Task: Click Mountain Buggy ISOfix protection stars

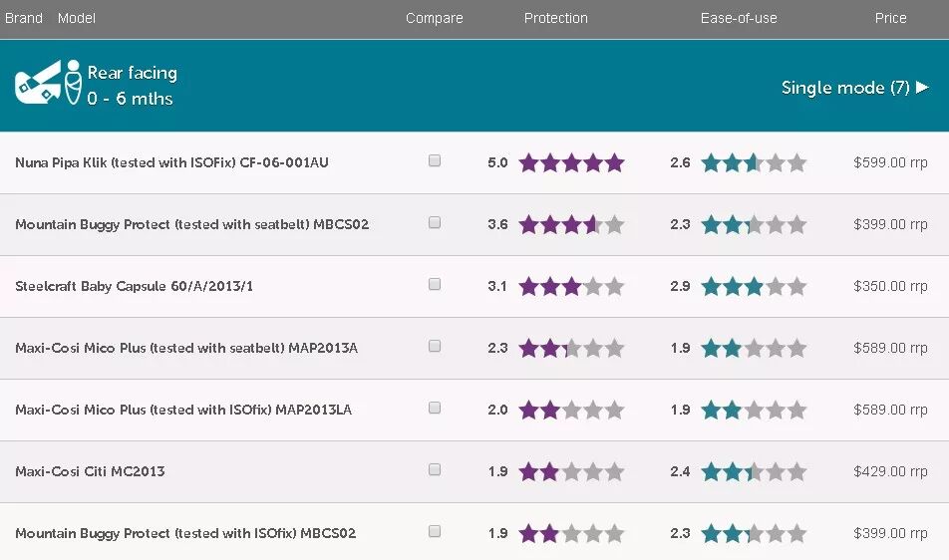Action: [x=571, y=533]
